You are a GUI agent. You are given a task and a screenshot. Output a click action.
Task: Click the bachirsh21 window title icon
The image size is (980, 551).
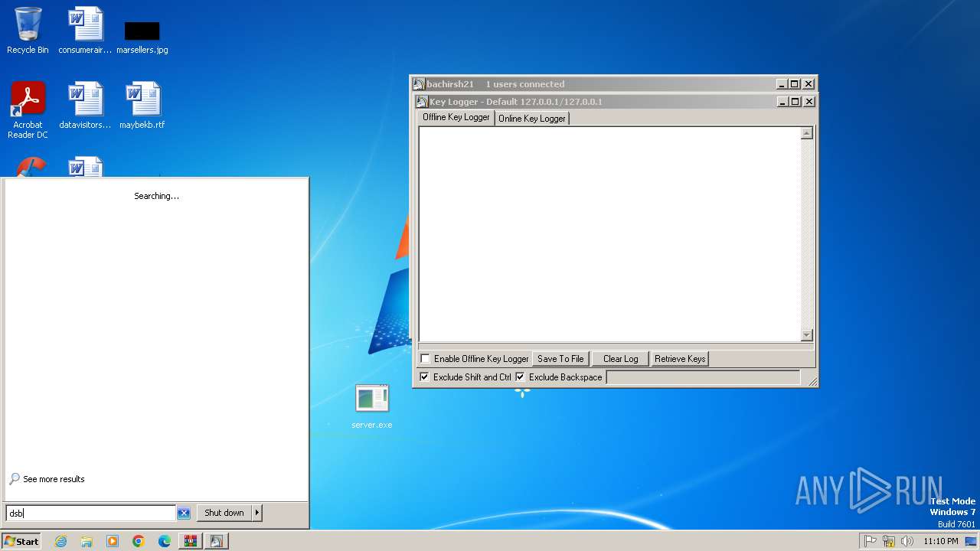(x=419, y=84)
